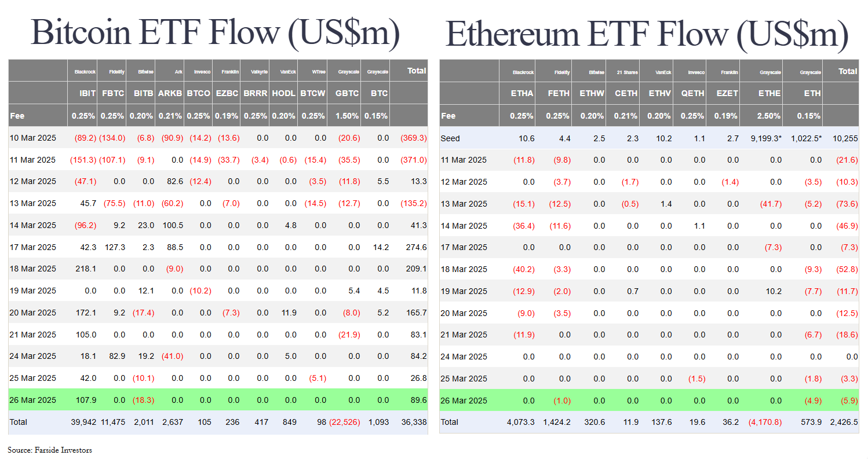Image resolution: width=868 pixels, height=459 pixels.
Task: Click the Ethereum grand total 2,426.5 cell
Action: pyautogui.click(x=843, y=423)
